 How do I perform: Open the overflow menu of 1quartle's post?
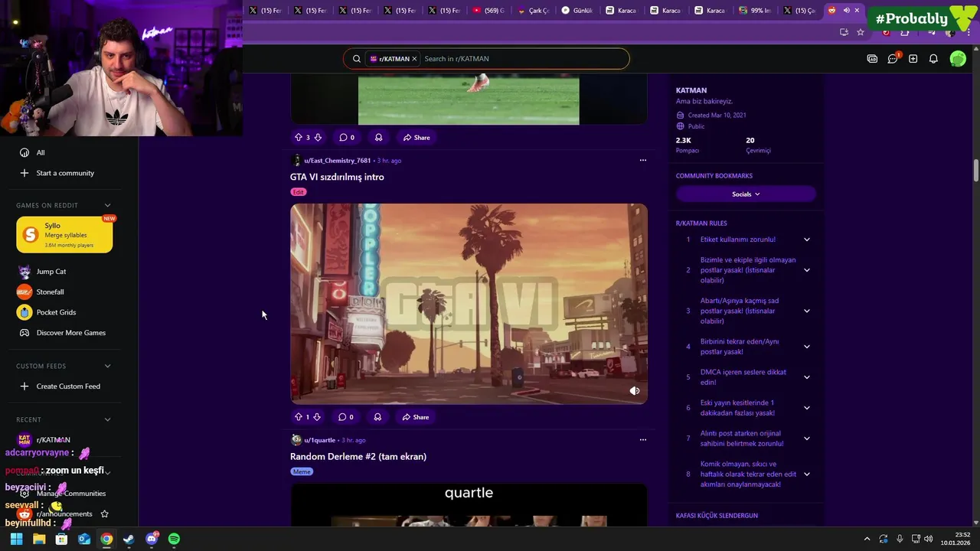tap(642, 440)
